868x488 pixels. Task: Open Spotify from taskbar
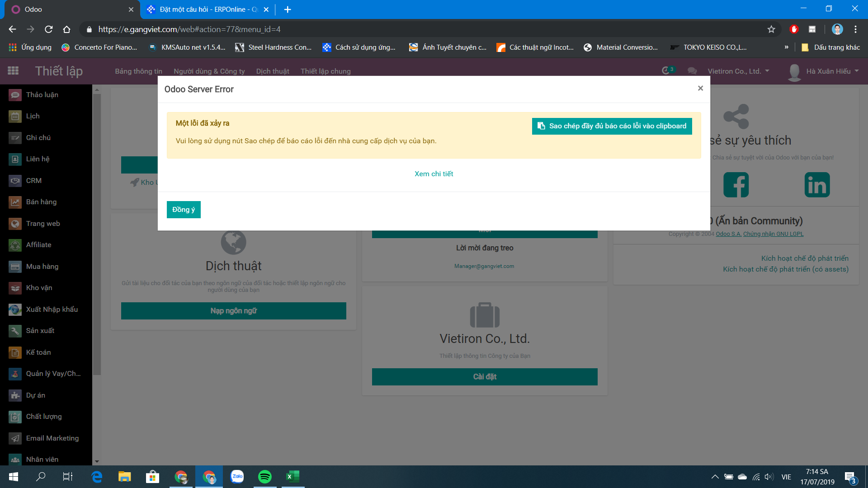click(x=265, y=477)
